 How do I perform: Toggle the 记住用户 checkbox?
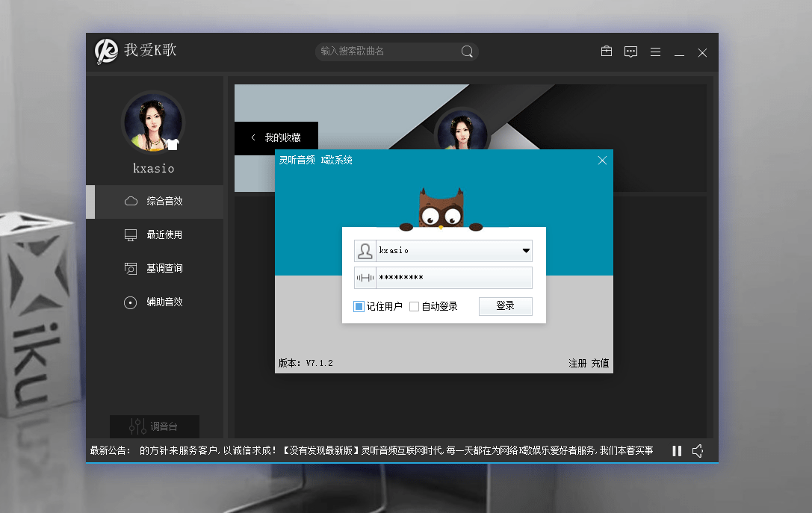point(359,306)
